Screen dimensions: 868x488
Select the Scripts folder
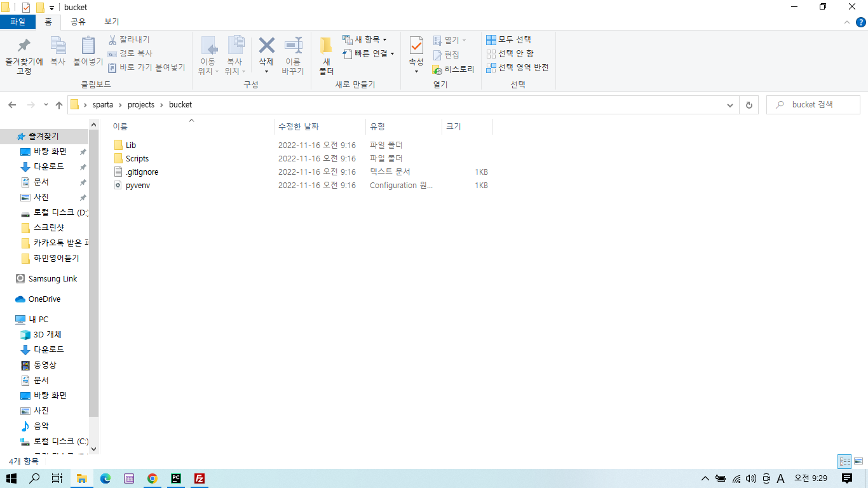(x=131, y=159)
